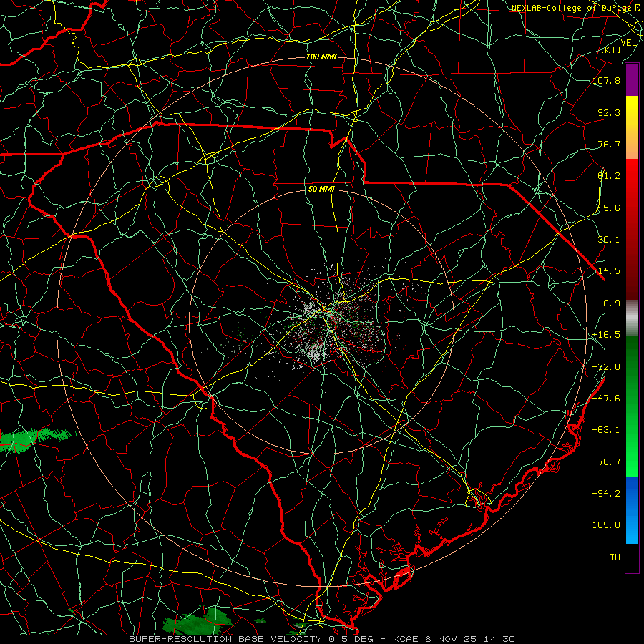
Task: Click the Super-Resolution Base Velocity caption text
Action: [x=322, y=639]
